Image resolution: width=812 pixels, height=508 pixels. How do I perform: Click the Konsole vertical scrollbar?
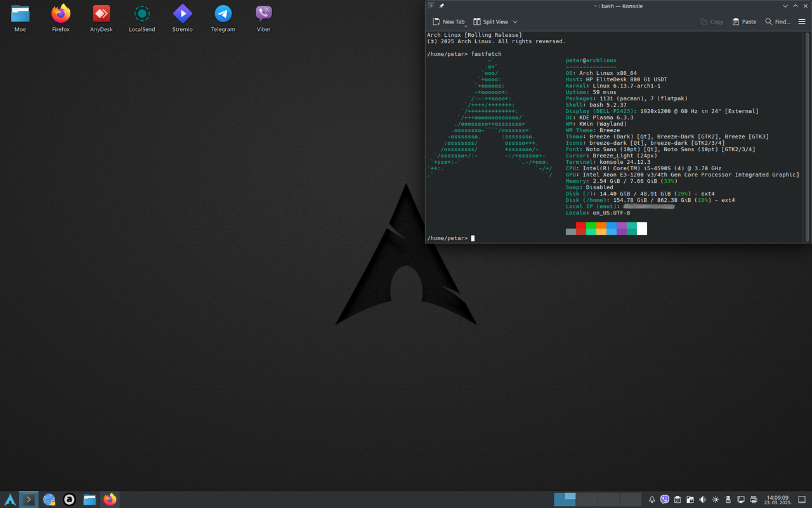(808, 137)
